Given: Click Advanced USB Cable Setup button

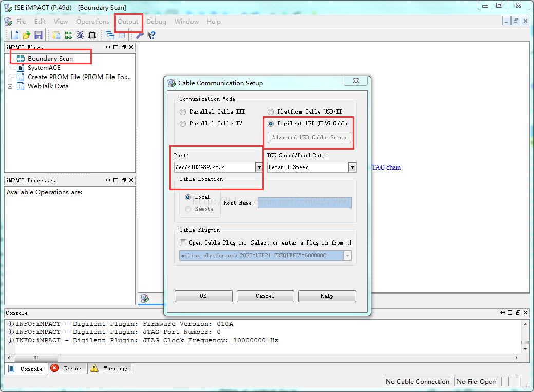Looking at the screenshot, I should (x=309, y=137).
